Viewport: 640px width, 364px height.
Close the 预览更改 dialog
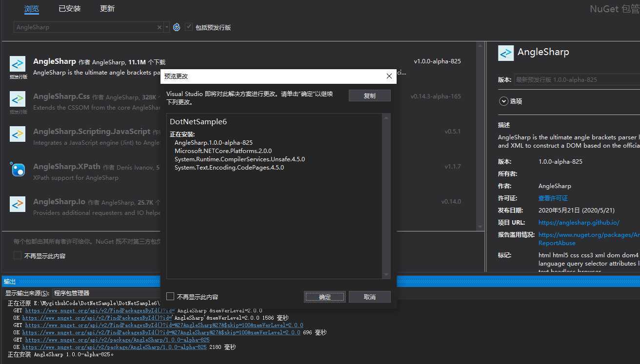pos(389,76)
